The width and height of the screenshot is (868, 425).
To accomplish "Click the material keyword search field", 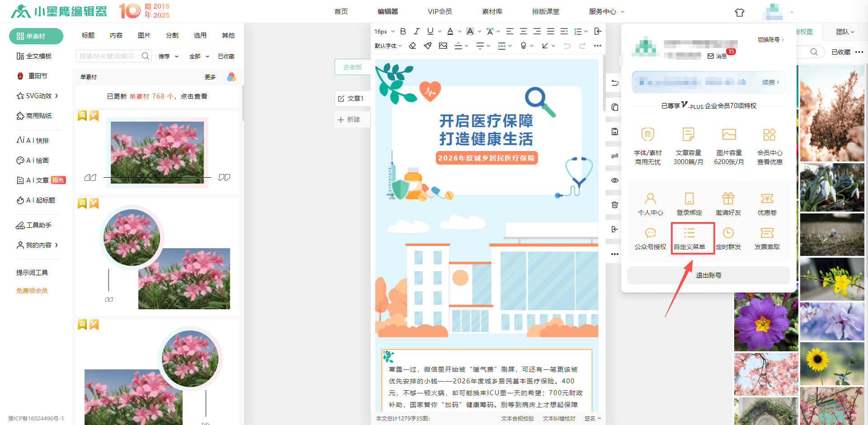I will tap(108, 56).
